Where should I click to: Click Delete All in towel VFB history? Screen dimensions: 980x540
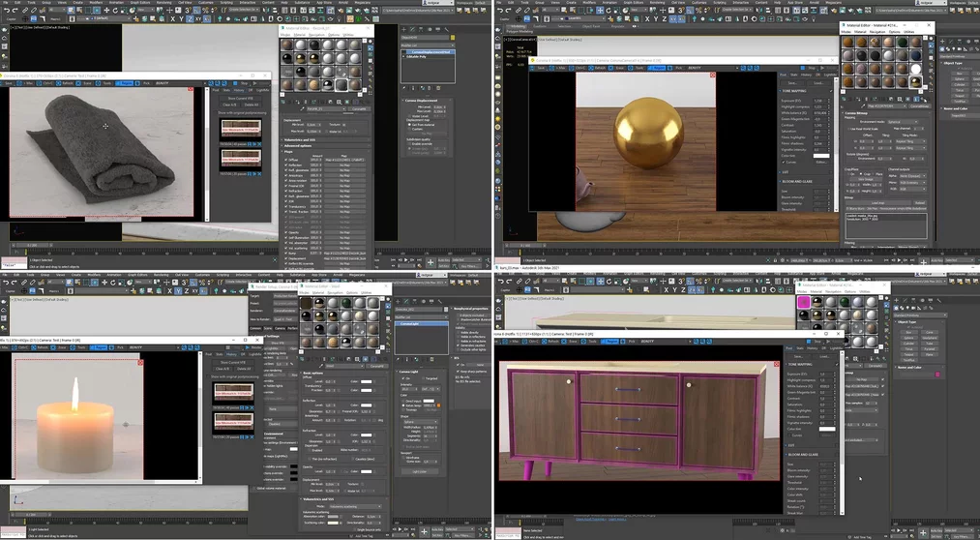(x=252, y=105)
